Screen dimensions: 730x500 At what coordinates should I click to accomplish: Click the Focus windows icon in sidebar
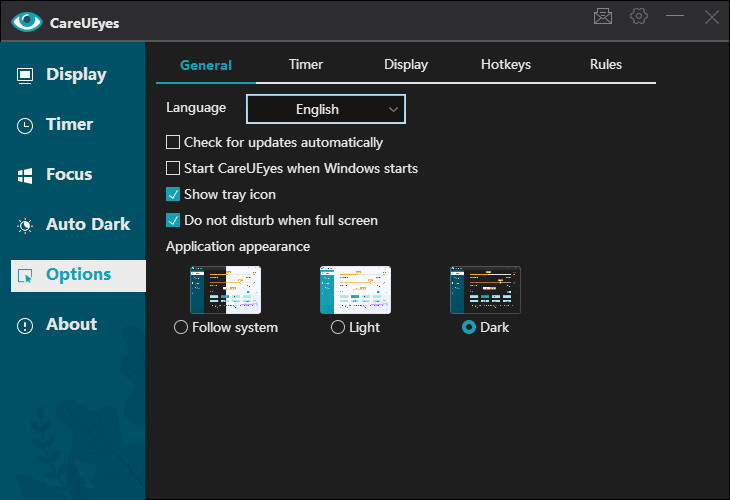tap(25, 176)
